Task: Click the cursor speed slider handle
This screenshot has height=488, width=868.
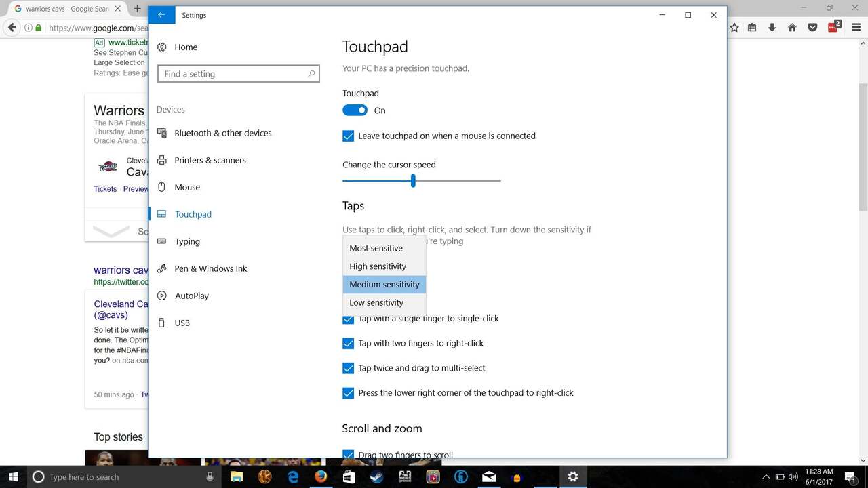Action: (x=413, y=181)
